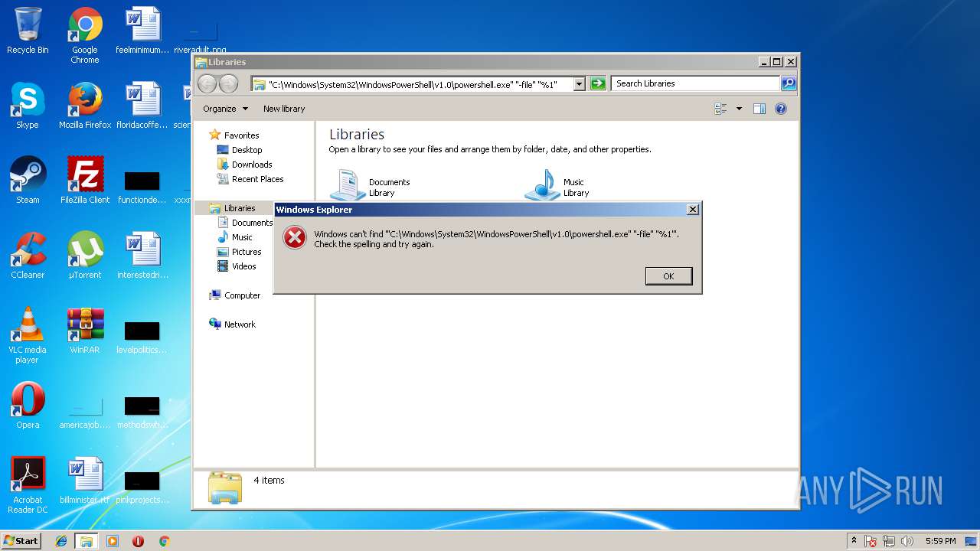980x551 pixels.
Task: Select floridacoffee Word file on desktop
Action: coord(142,106)
